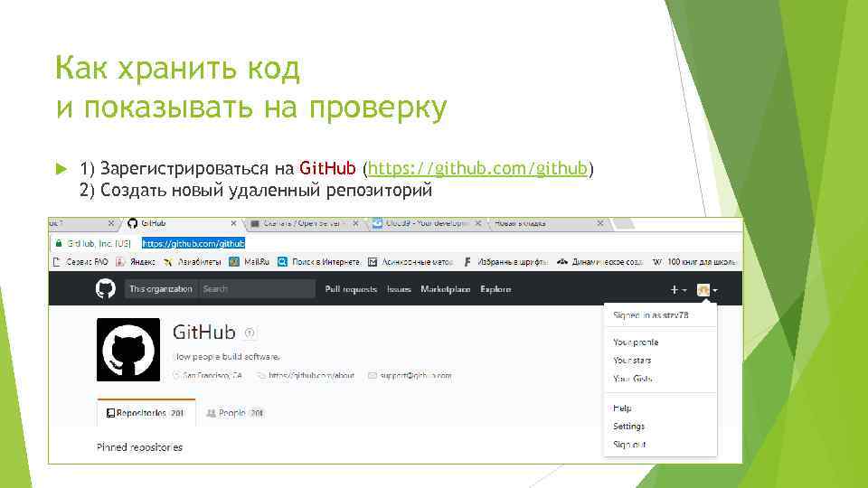Viewport: 868px width, 488px height.
Task: Close the Cloud9 browser tab
Action: 477,223
